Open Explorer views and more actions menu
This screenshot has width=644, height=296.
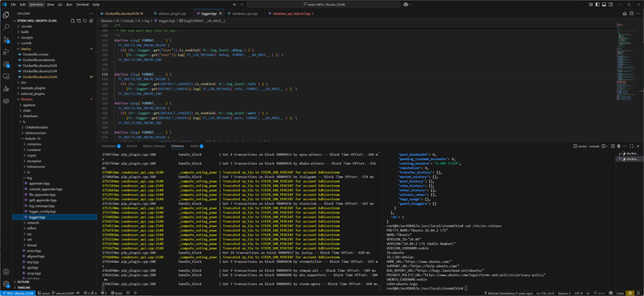(91, 14)
